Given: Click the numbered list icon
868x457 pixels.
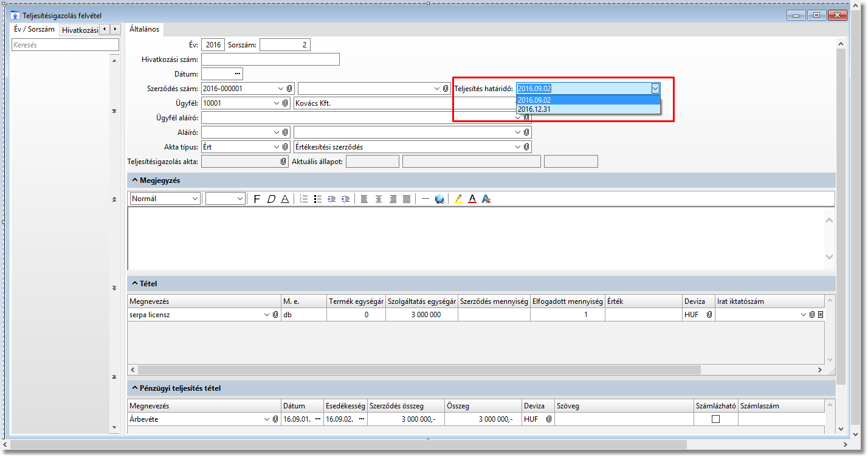Looking at the screenshot, I should click(303, 199).
